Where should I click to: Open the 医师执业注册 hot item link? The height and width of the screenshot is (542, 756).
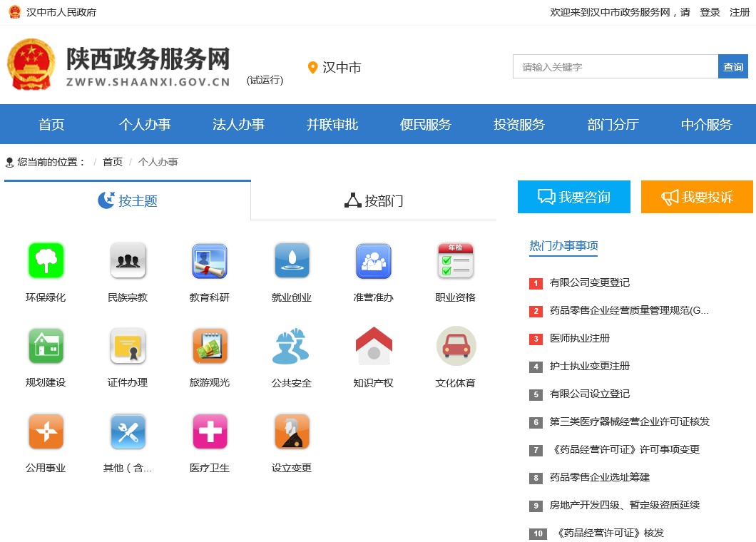[579, 338]
